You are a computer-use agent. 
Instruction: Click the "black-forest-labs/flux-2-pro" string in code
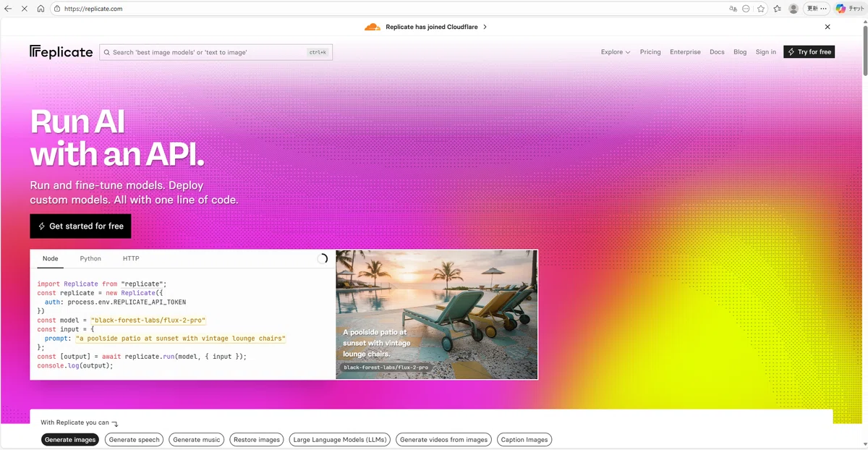[x=148, y=320]
